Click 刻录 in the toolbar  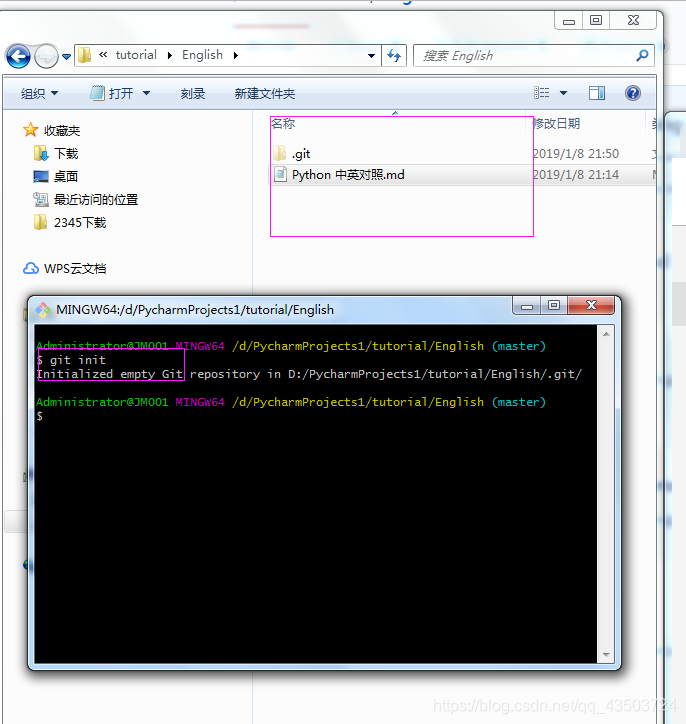[193, 94]
